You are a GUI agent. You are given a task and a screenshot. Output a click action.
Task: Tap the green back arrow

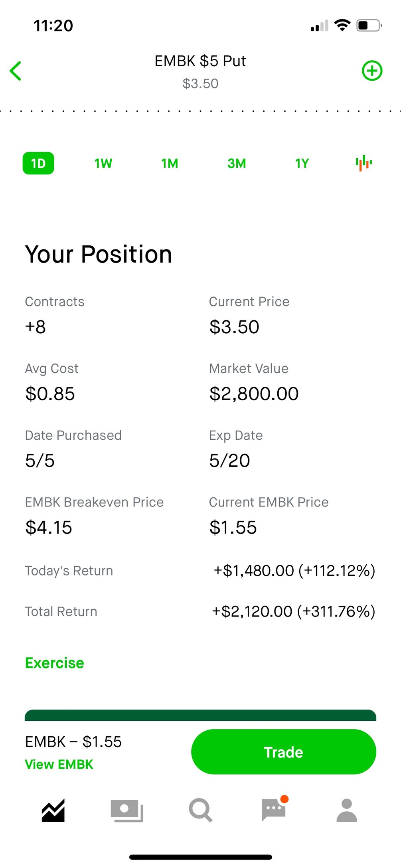coord(16,71)
